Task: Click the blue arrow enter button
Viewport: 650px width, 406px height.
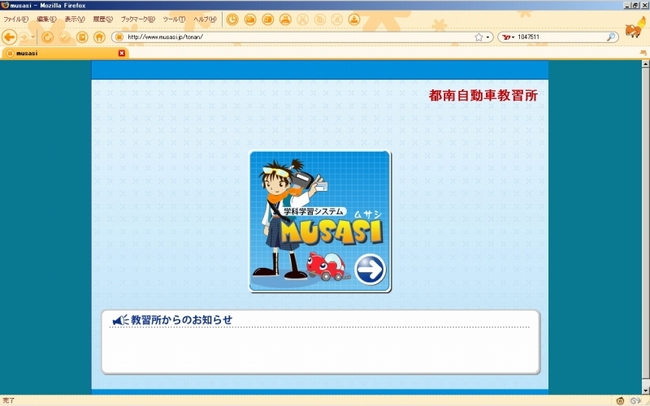Action: pos(370,270)
